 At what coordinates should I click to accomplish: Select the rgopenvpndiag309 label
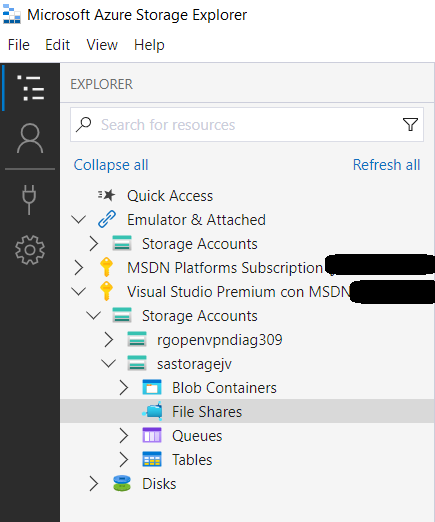coord(220,340)
